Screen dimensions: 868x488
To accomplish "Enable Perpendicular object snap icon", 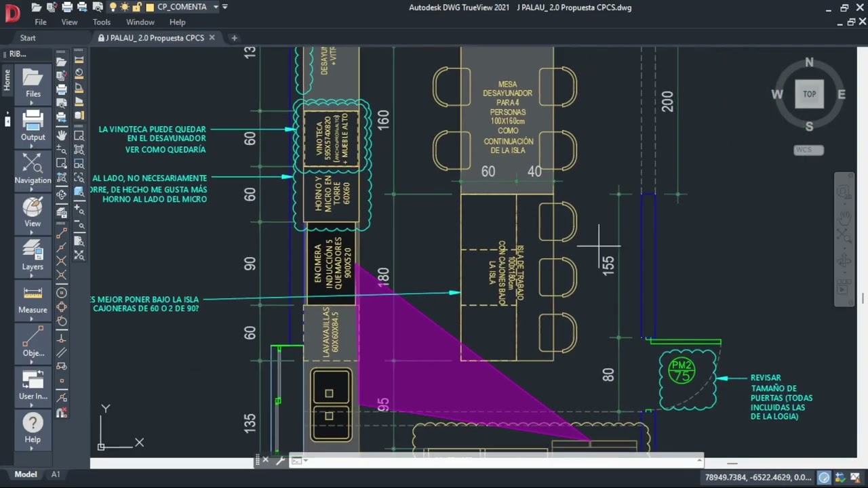I will tap(62, 340).
